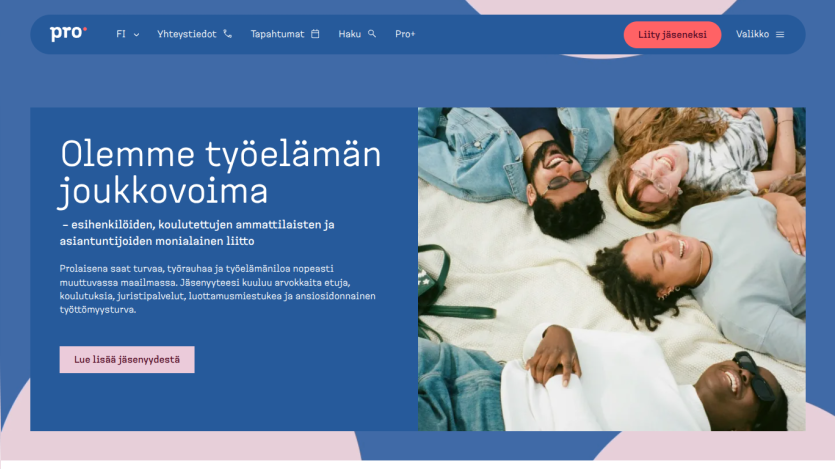Click the calendar icon beside Tapahtumat
The width and height of the screenshot is (835, 469).
[x=315, y=34]
